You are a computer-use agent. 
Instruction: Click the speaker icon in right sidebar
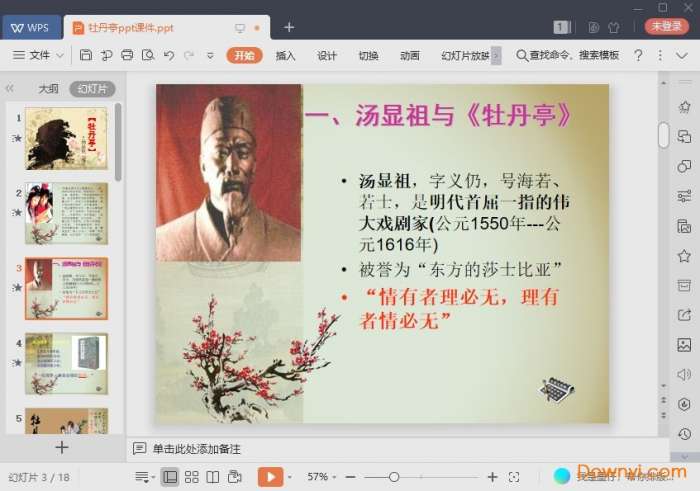(x=684, y=374)
